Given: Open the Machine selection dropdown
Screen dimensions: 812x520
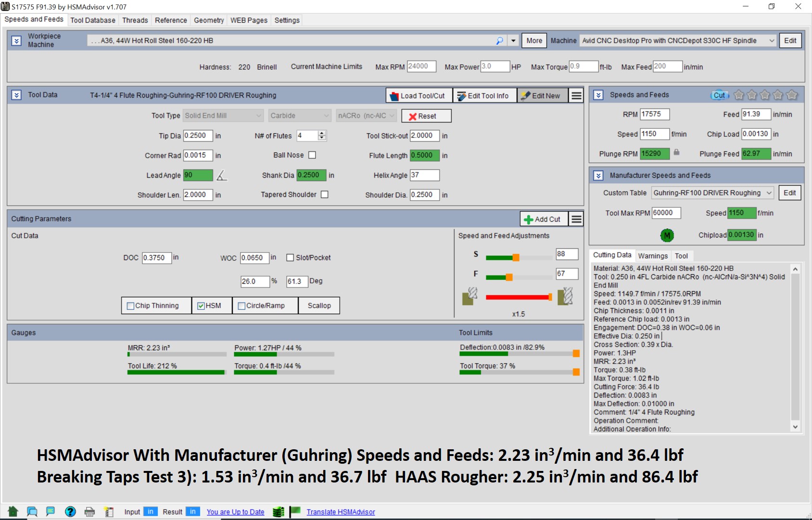Looking at the screenshot, I should pyautogui.click(x=772, y=41).
